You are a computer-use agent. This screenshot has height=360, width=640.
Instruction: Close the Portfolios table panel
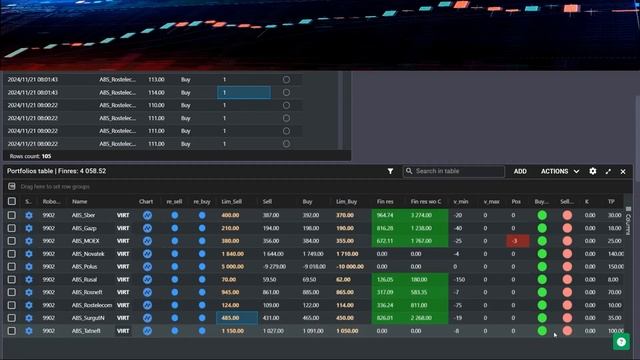pos(623,172)
